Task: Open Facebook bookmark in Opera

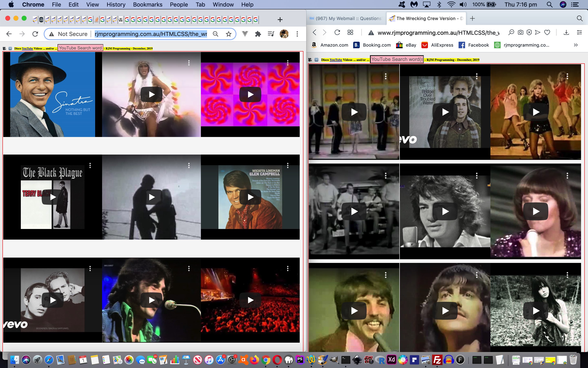Action: point(474,45)
